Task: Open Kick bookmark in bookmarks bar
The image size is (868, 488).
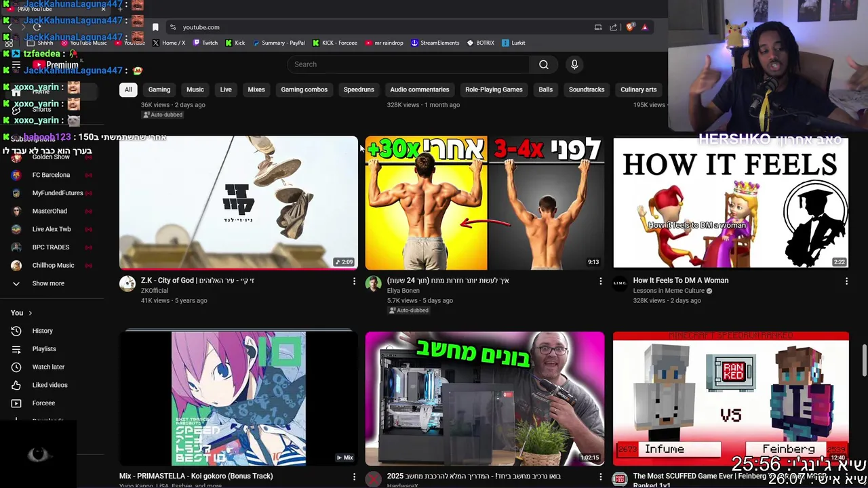Action: point(235,43)
